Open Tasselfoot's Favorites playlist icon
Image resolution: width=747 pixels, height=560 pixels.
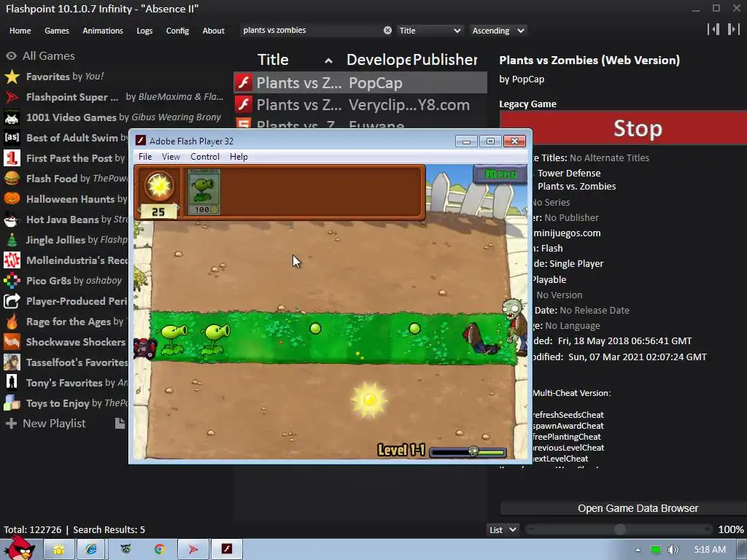(x=12, y=362)
